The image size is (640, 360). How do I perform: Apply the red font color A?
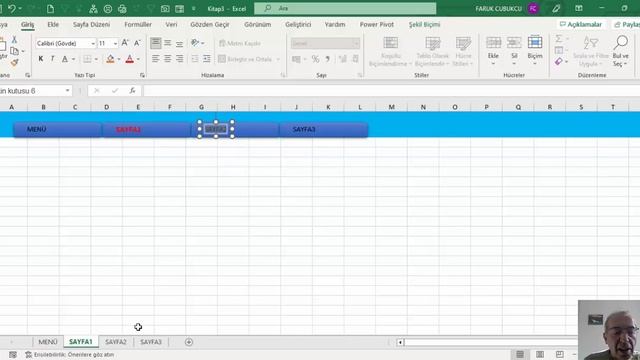pos(130,59)
